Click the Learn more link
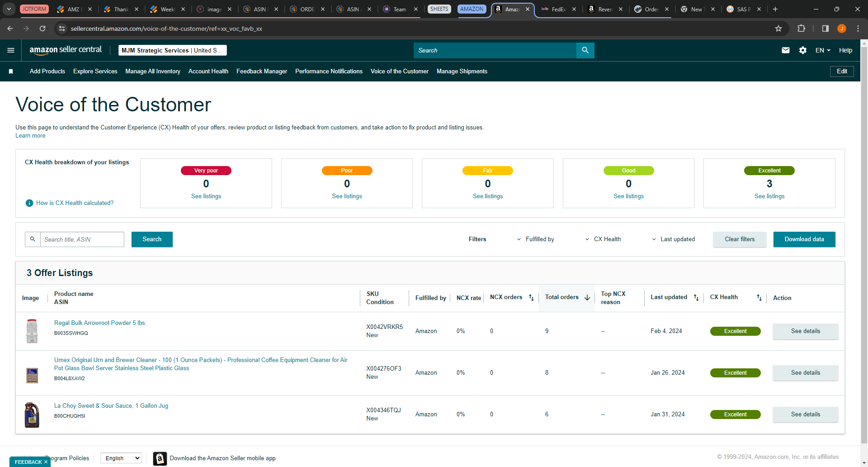Image resolution: width=868 pixels, height=467 pixels. [30, 136]
